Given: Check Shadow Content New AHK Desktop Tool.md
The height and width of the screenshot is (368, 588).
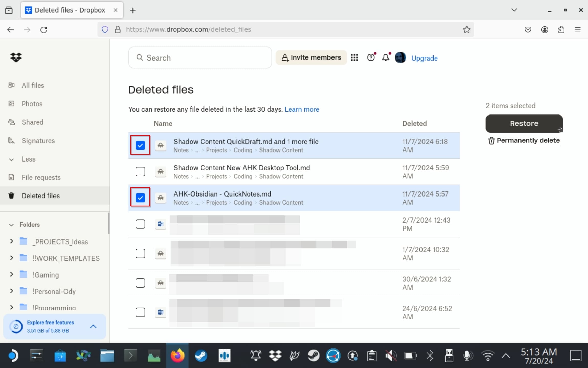Looking at the screenshot, I should click(x=140, y=171).
